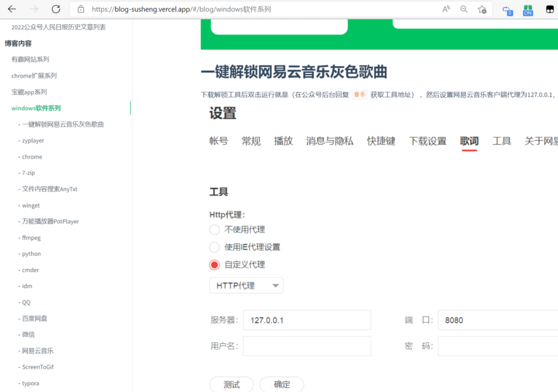Click the orange 音乐 keyword tag

pyautogui.click(x=360, y=95)
